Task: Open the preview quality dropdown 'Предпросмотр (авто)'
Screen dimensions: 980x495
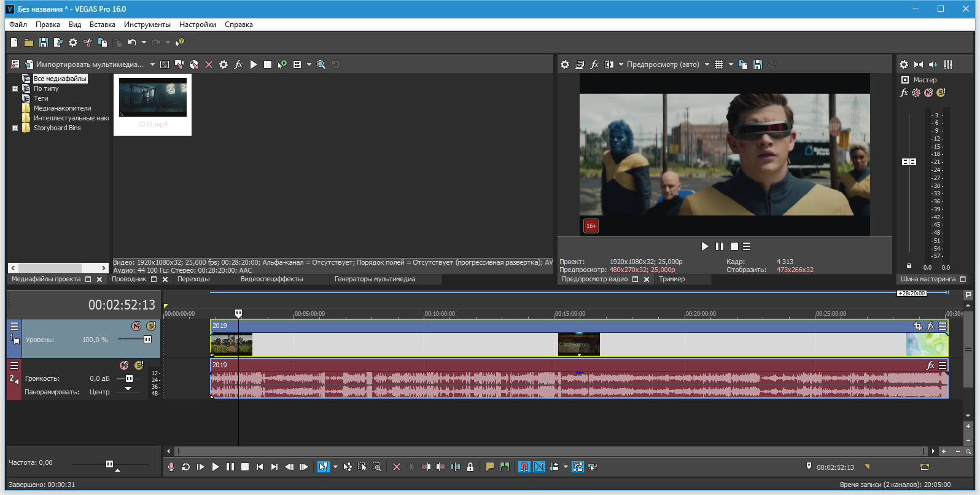Action: click(x=667, y=64)
